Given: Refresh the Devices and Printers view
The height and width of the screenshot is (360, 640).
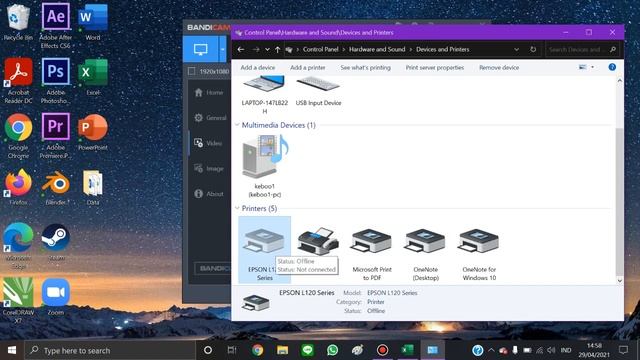Looking at the screenshot, I should coord(533,49).
